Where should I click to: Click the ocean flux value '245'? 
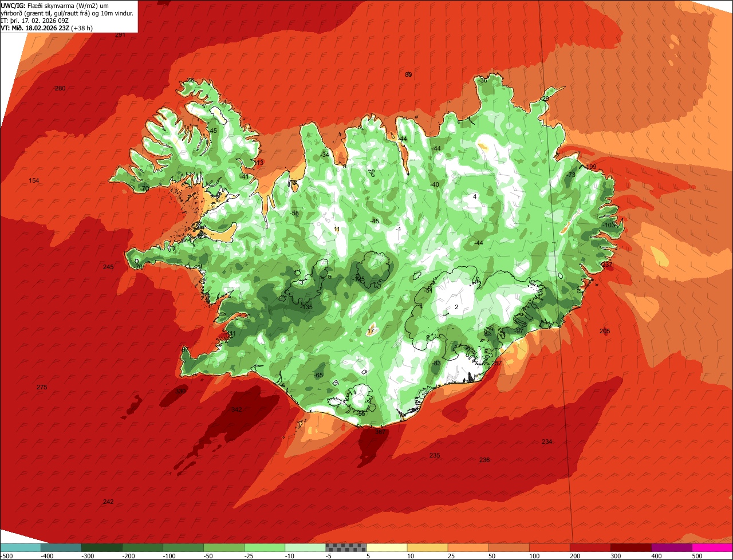(x=108, y=267)
